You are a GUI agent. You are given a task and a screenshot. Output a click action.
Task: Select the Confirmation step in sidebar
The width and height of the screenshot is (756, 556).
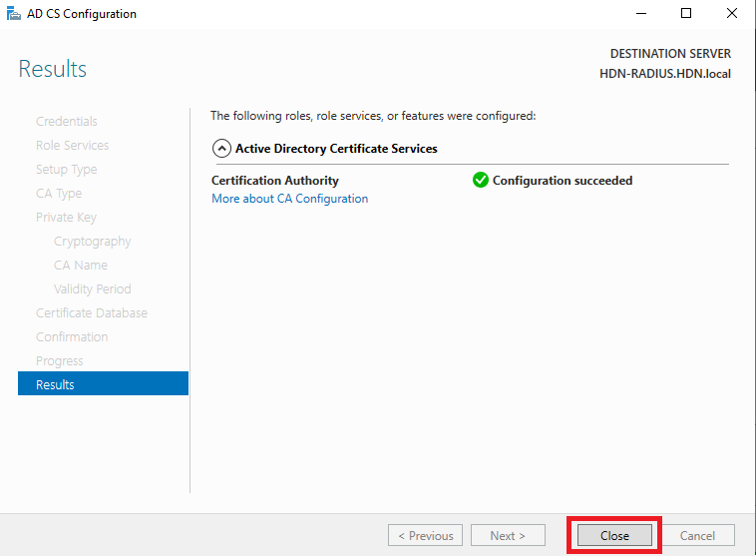tap(72, 336)
